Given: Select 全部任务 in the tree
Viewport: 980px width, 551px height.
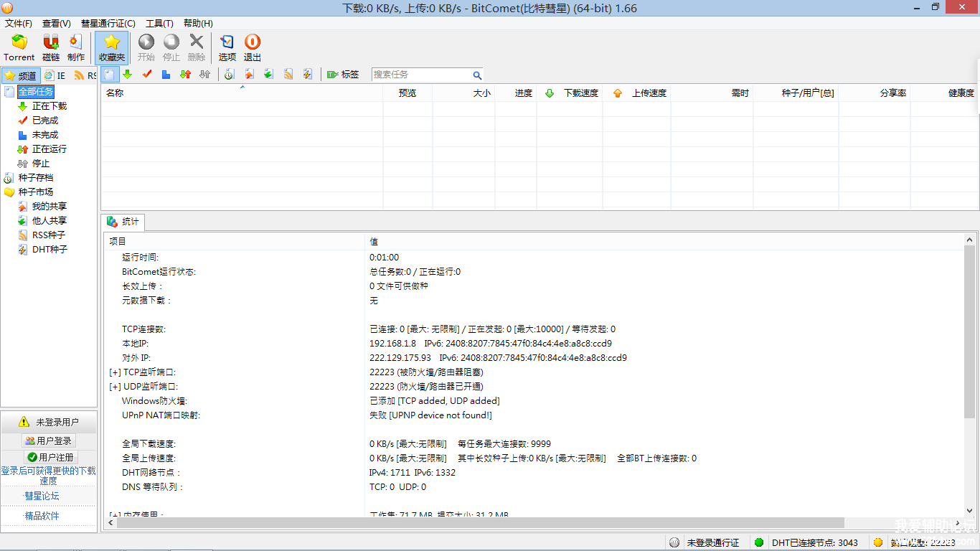Looking at the screenshot, I should tap(36, 92).
